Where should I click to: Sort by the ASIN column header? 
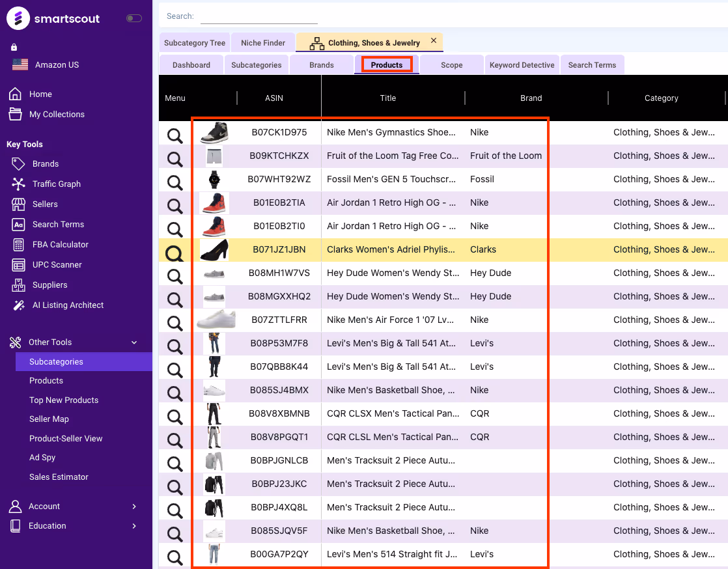(274, 98)
